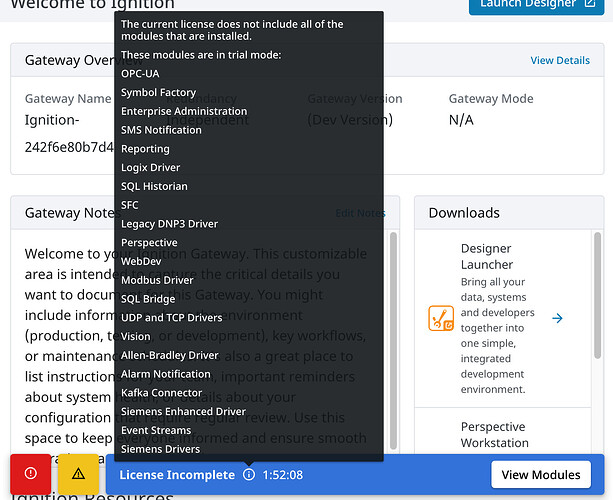Click the Allen-Bradley Driver entry

pyautogui.click(x=170, y=355)
